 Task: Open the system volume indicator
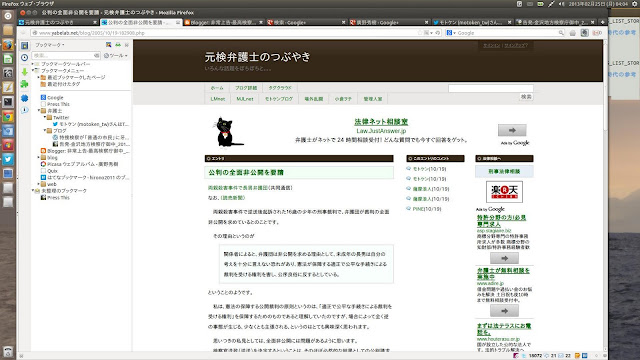click(x=561, y=4)
